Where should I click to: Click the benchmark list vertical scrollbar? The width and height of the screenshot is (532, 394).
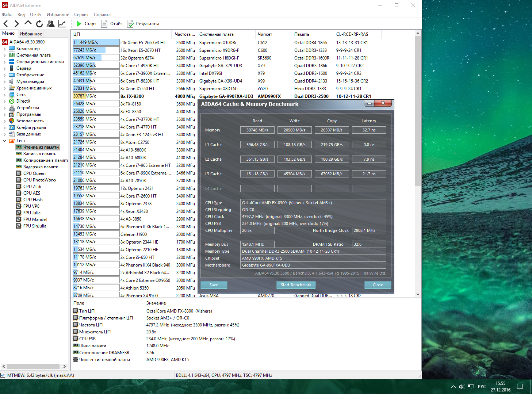[418, 110]
